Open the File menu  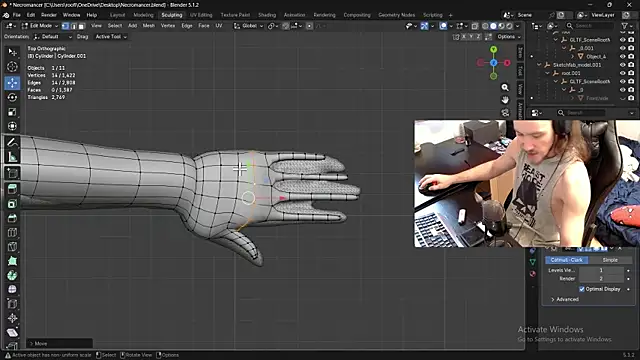[16, 15]
